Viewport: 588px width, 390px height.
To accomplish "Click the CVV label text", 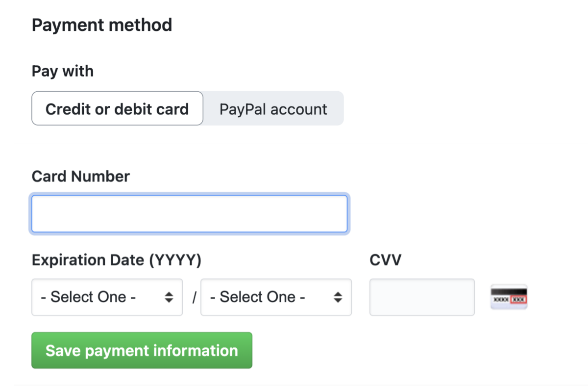I will point(385,260).
